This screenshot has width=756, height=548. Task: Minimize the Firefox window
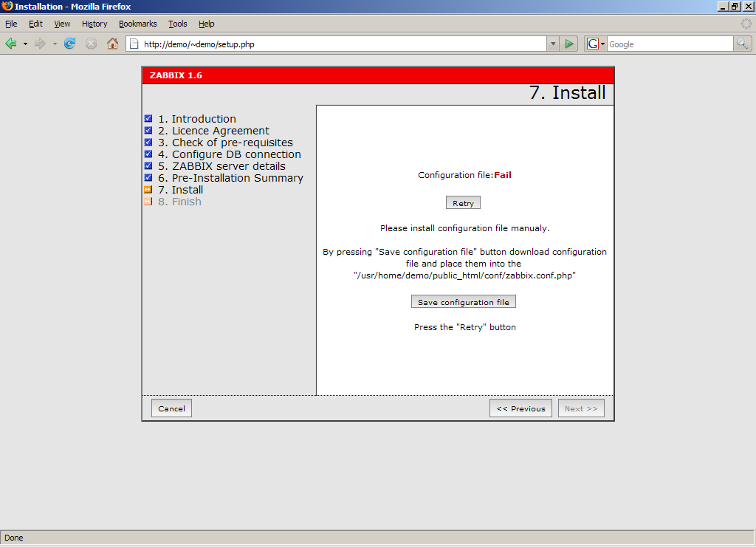(x=723, y=6)
